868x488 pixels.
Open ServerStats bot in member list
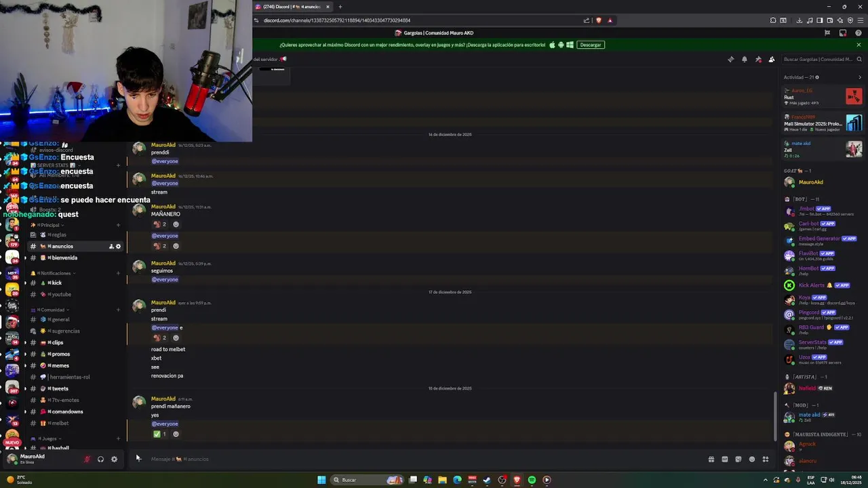click(x=822, y=344)
